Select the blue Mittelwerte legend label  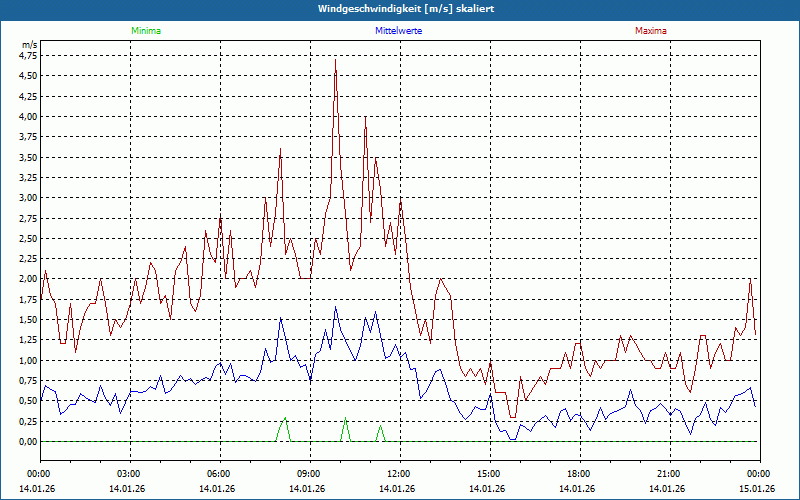(x=398, y=31)
